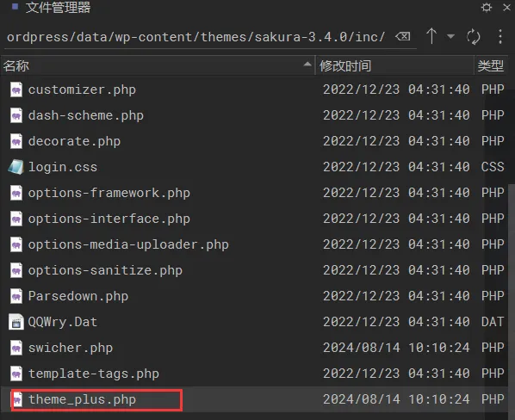Go up one directory with up arrow
515x420 pixels.
coord(431,36)
